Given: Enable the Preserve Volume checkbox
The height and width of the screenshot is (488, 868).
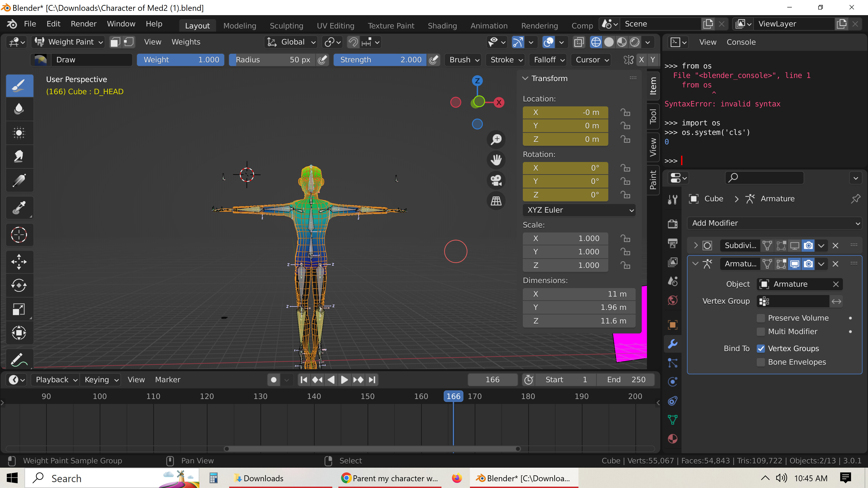Looking at the screenshot, I should [x=761, y=318].
